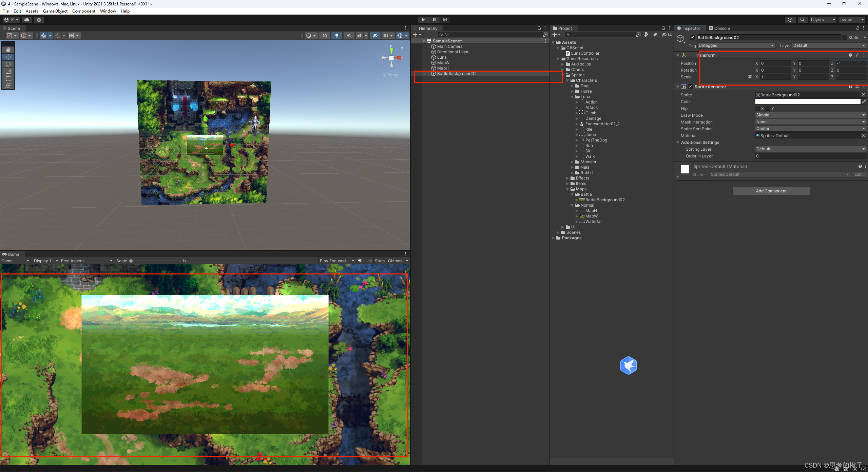Viewport: 868px width, 472px height.
Task: Disable the Sprite Renderer component checkbox
Action: click(690, 87)
